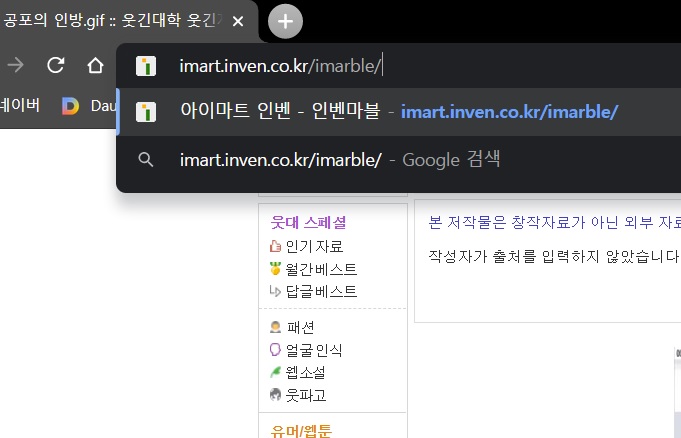
Task: Select the Google 검색 suggestion row
Action: 399,160
